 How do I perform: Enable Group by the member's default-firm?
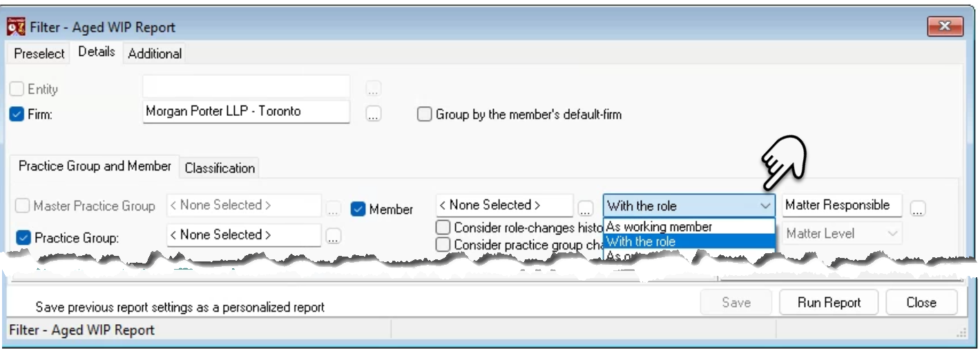coord(425,114)
